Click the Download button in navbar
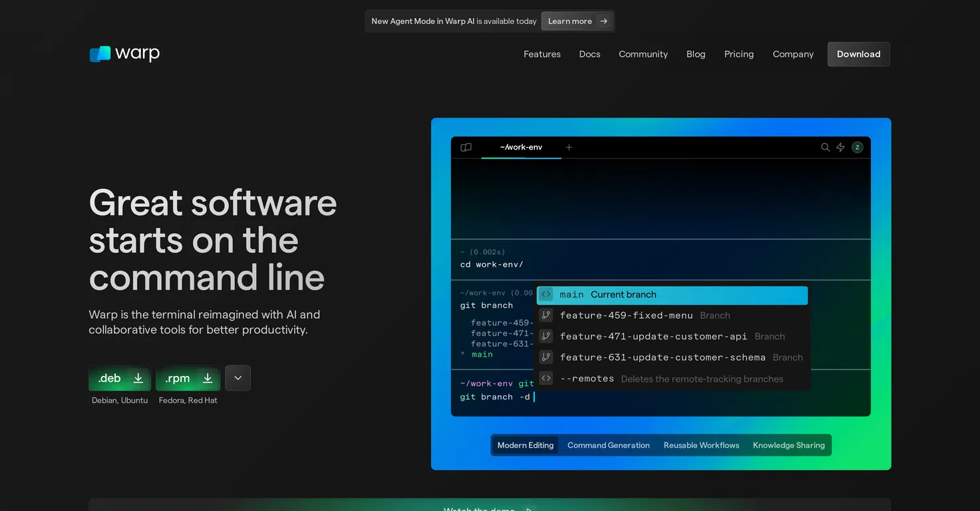 (859, 54)
